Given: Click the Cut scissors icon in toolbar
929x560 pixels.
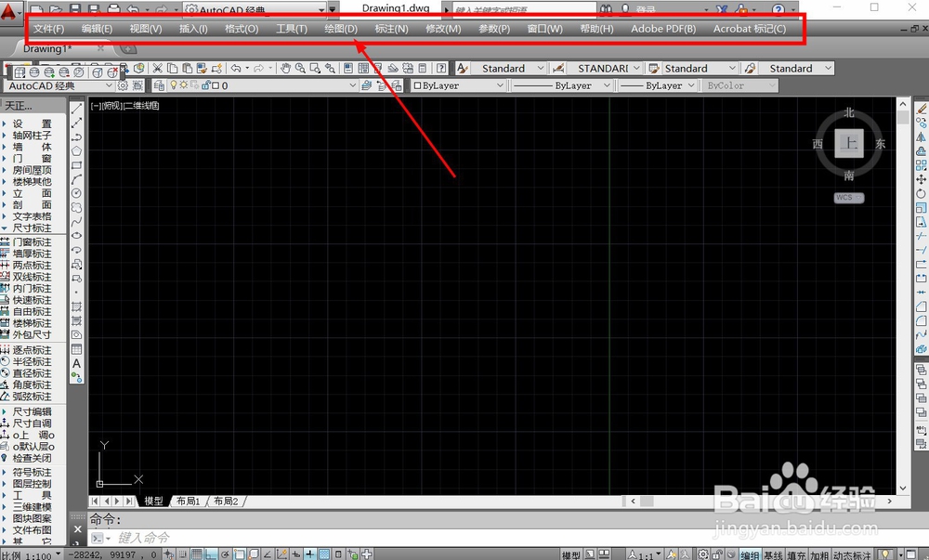Looking at the screenshot, I should coord(157,69).
